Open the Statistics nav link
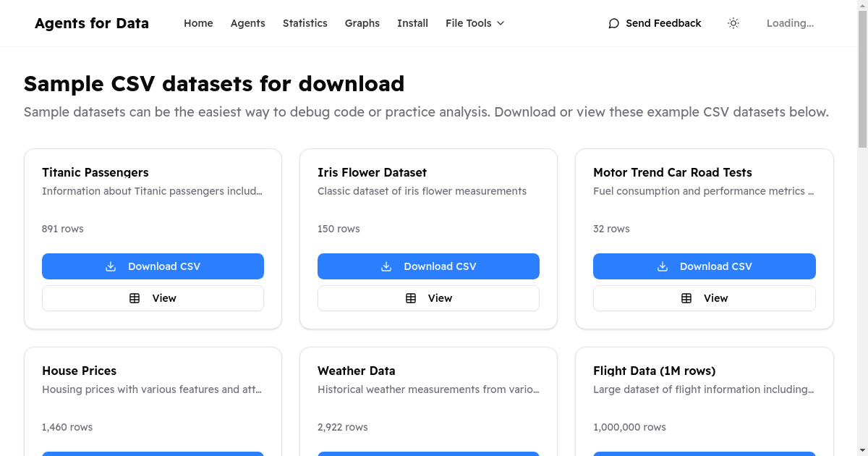The width and height of the screenshot is (868, 456). pos(305,23)
